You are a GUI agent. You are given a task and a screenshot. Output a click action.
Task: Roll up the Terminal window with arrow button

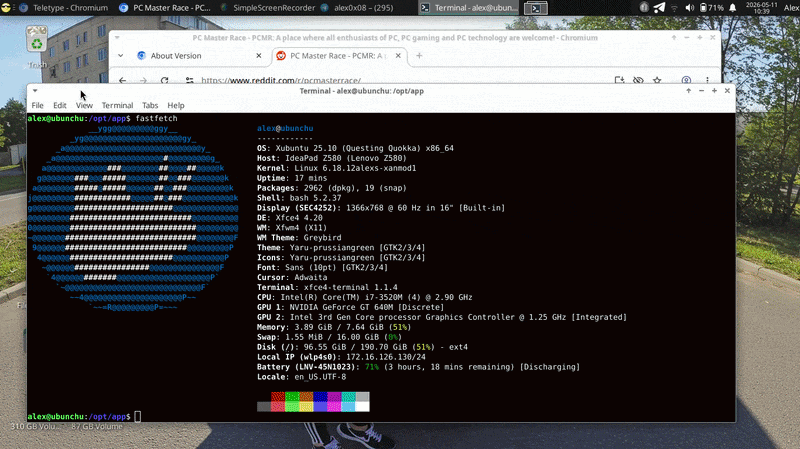point(688,91)
